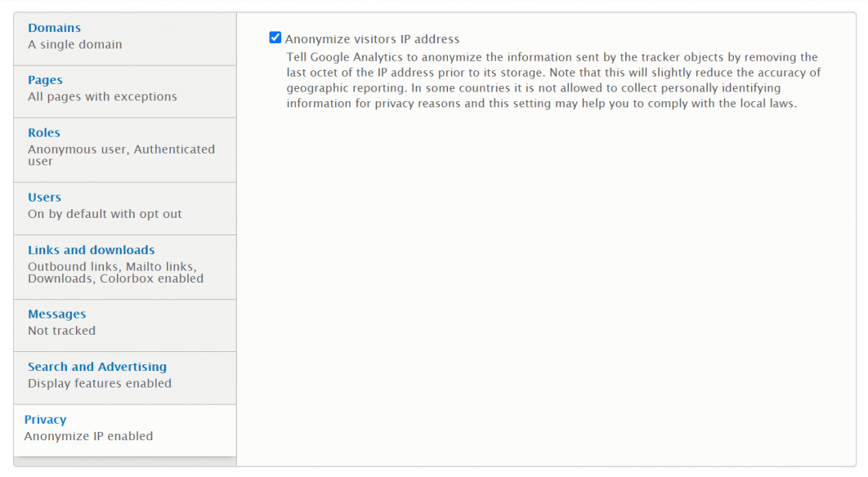Screen dimensions: 868x477
Task: Click the 'A single domain' summary text
Action: pos(74,45)
